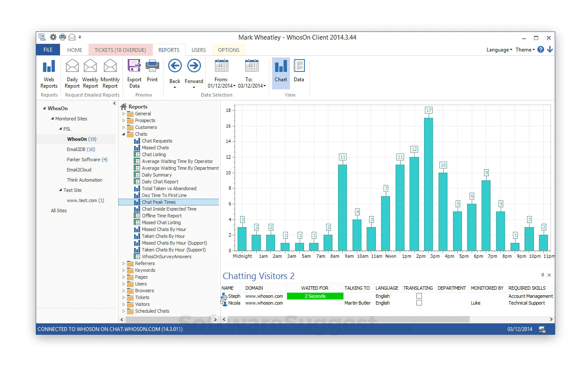Tick the Translating checkbox for Steph

(x=419, y=296)
